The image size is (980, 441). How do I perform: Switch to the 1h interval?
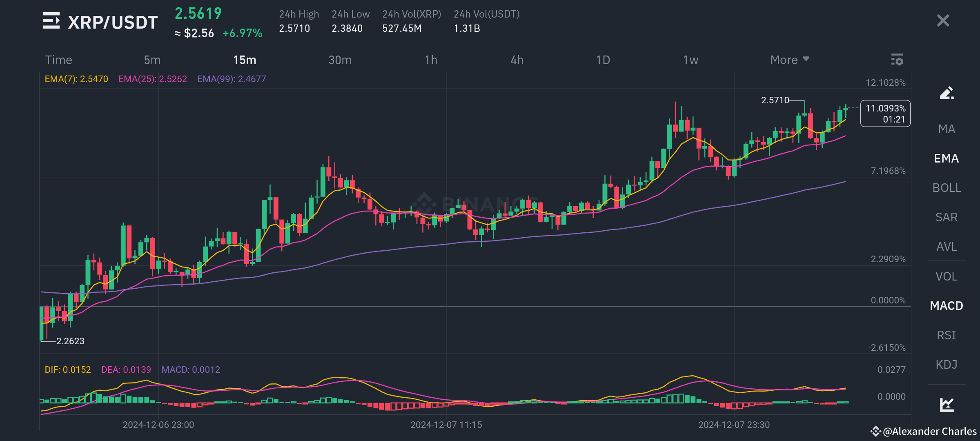click(431, 60)
